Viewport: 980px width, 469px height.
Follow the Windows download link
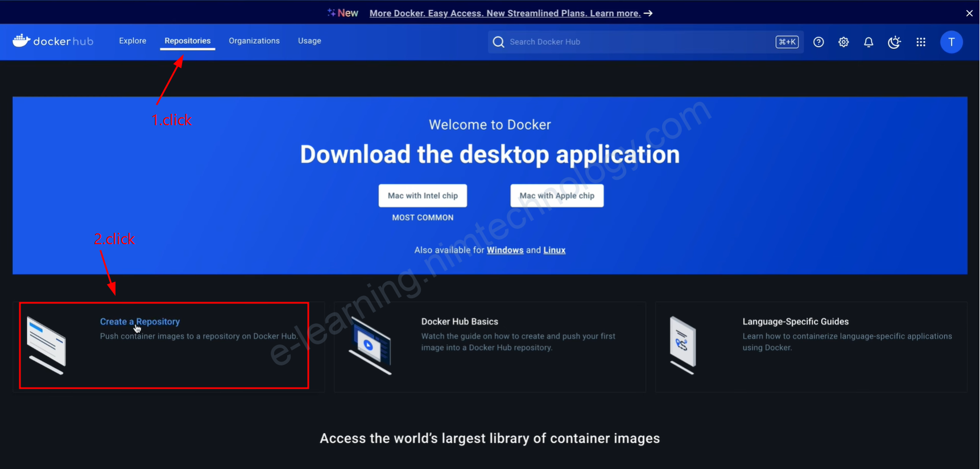pos(505,250)
